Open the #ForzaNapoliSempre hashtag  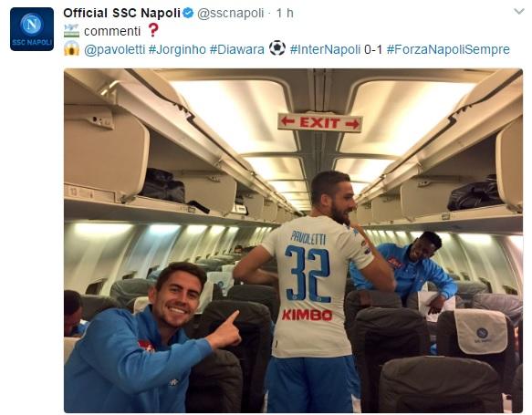point(448,49)
